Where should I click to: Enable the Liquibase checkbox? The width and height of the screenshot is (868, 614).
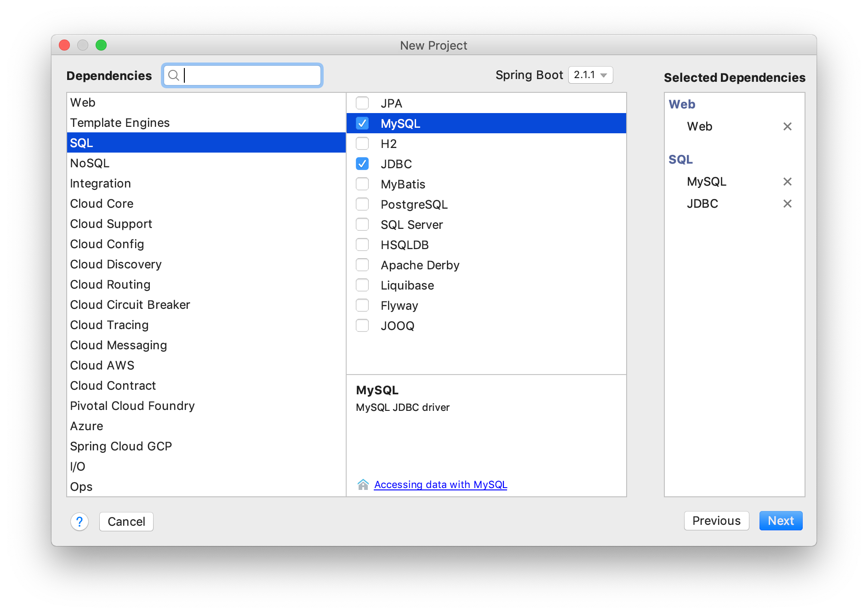click(x=362, y=285)
